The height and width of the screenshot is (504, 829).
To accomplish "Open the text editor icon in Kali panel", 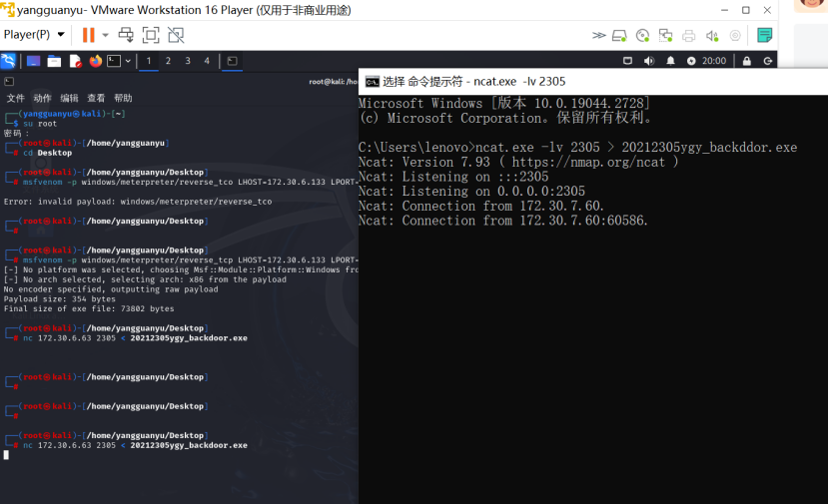I will pos(75,61).
